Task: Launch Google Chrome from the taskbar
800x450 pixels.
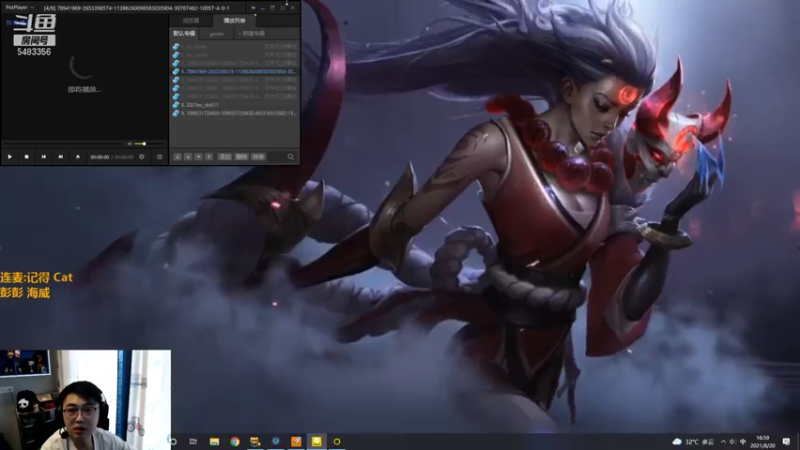Action: click(235, 442)
